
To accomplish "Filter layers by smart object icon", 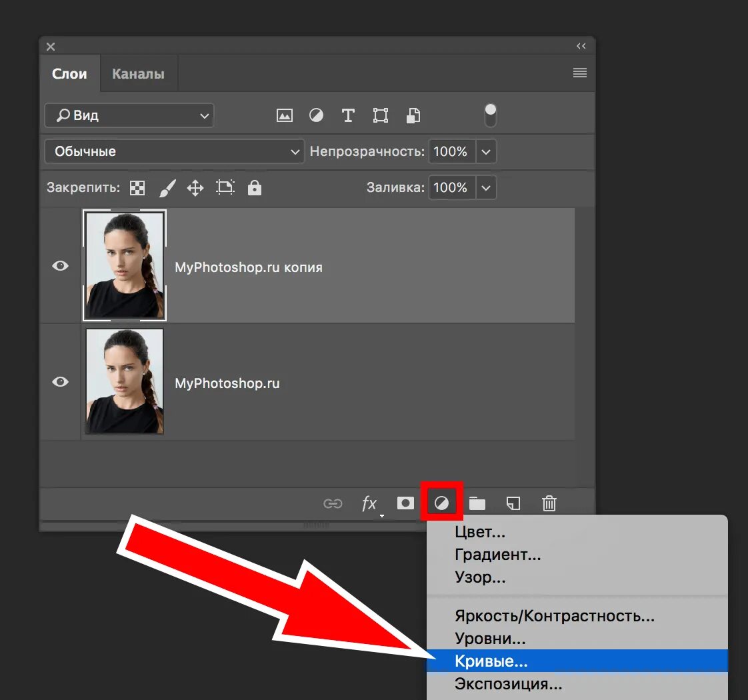I will coord(413,115).
